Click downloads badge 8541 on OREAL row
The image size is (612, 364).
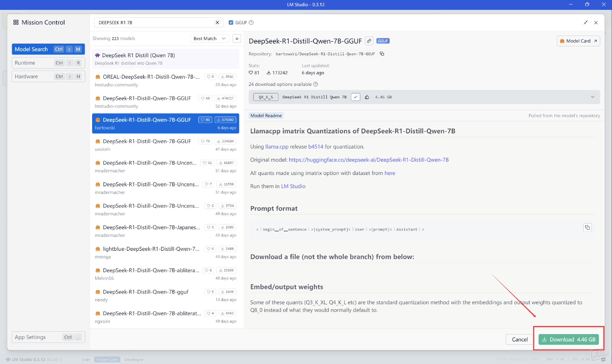tap(228, 77)
